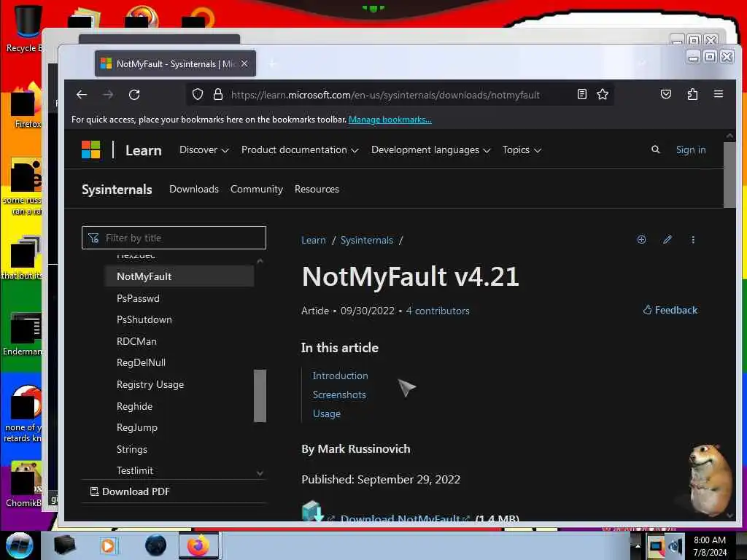Show hidden tray icons arrow
The image size is (747, 560).
coord(638,546)
